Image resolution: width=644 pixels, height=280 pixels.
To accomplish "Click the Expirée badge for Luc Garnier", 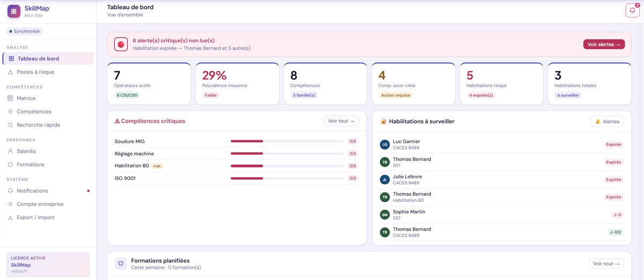I will (x=613, y=145).
